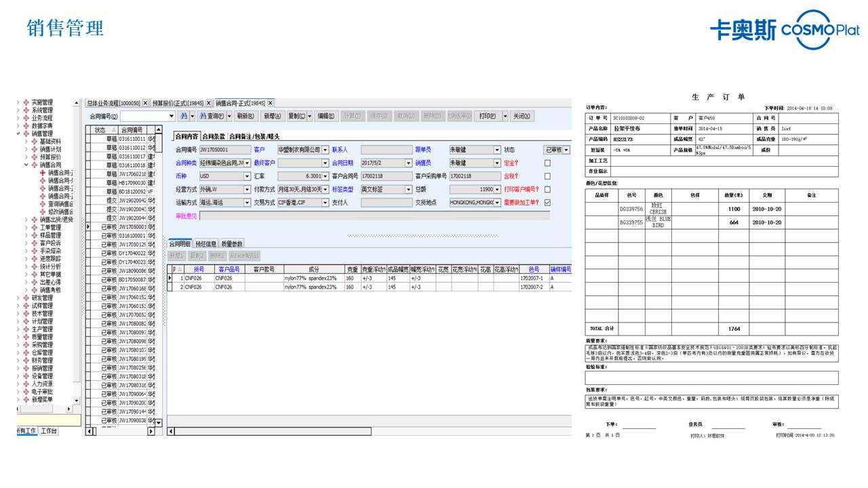Open the 质量参数 tab
Viewport: 868px width, 488px height.
coord(232,244)
